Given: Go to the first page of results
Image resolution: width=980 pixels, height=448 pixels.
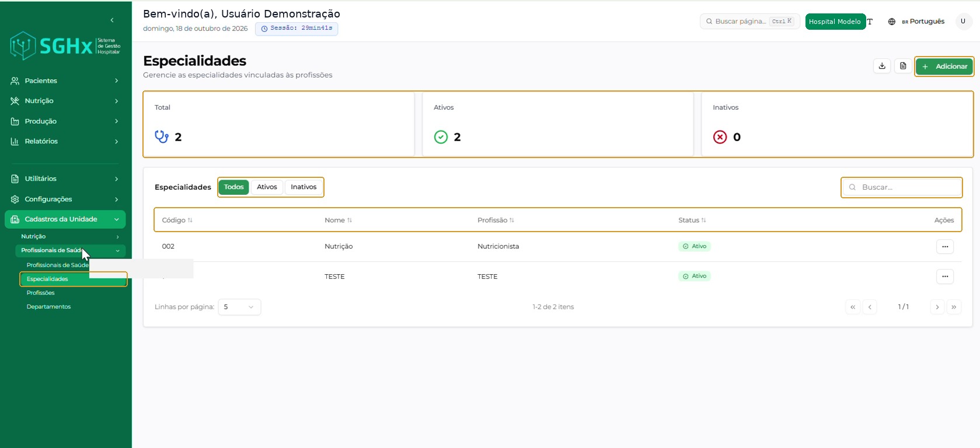Looking at the screenshot, I should 853,307.
